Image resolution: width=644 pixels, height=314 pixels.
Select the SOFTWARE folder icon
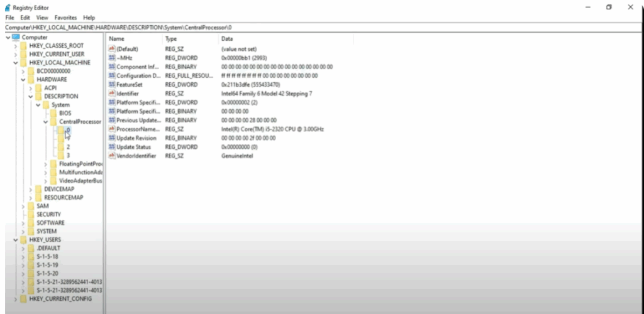31,222
